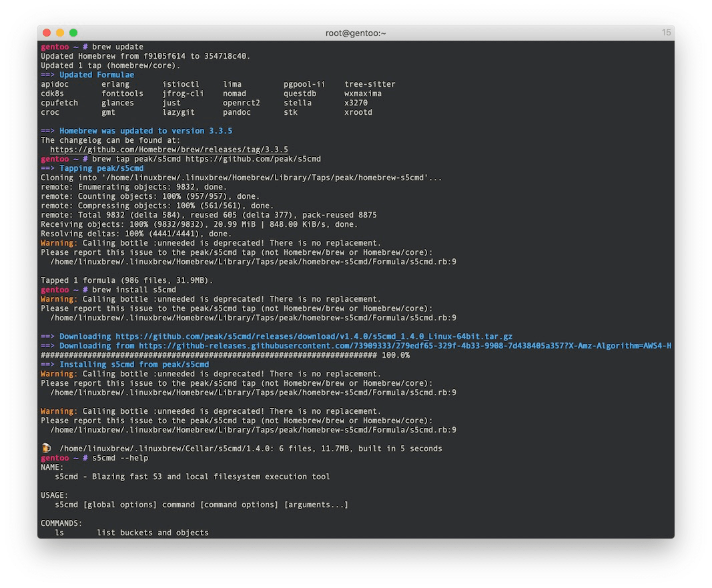Select the formula name 'pandoc'
Screen dimensions: 712x588
point(237,112)
